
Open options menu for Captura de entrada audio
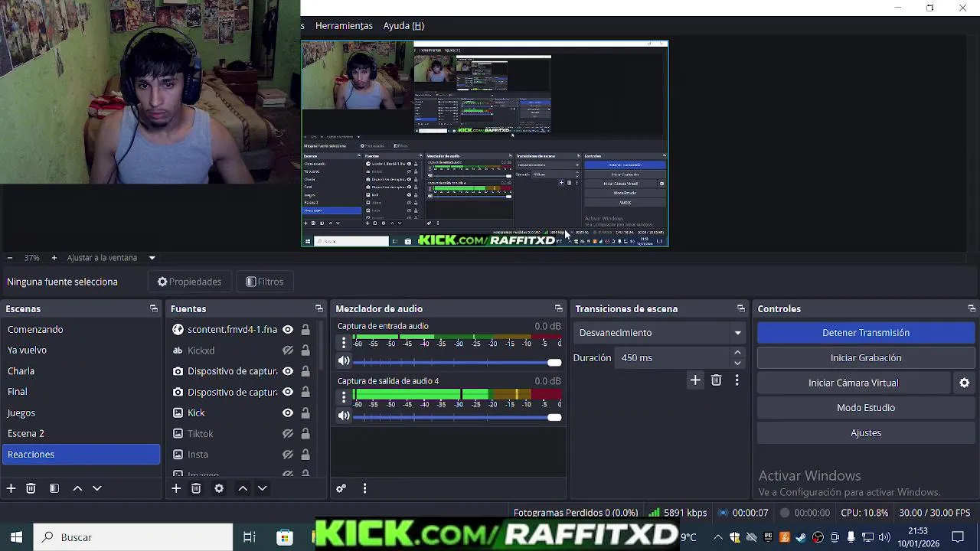click(x=344, y=342)
